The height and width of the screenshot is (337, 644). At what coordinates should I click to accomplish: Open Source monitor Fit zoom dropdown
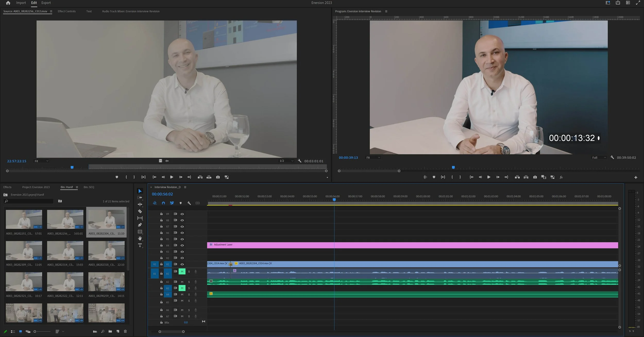click(41, 161)
